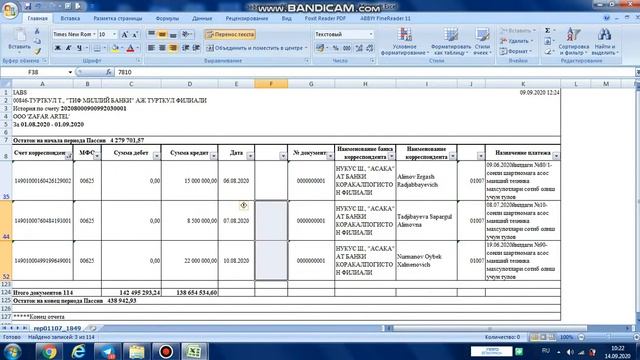
Task: Click Форматировать как таблицу button
Action: pyautogui.click(x=451, y=41)
